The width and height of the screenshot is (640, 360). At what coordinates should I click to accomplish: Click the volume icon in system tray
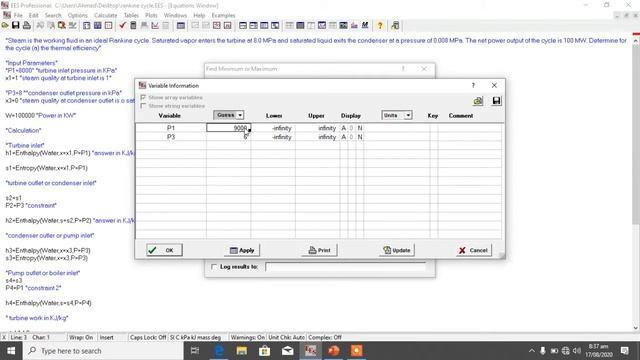coord(577,351)
